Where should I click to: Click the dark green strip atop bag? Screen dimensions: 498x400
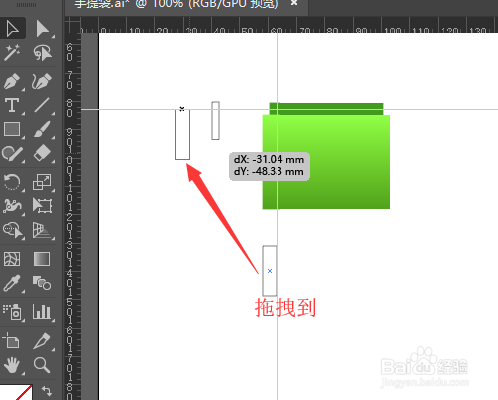326,109
